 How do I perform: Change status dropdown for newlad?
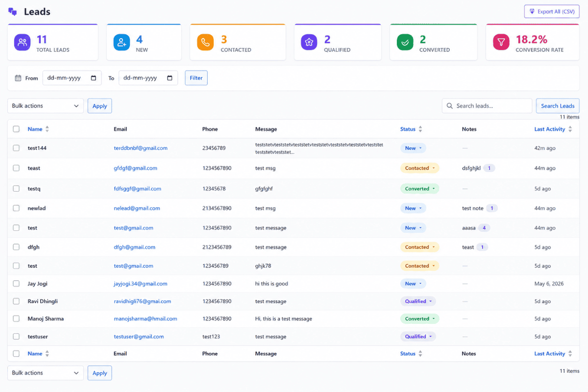point(413,208)
